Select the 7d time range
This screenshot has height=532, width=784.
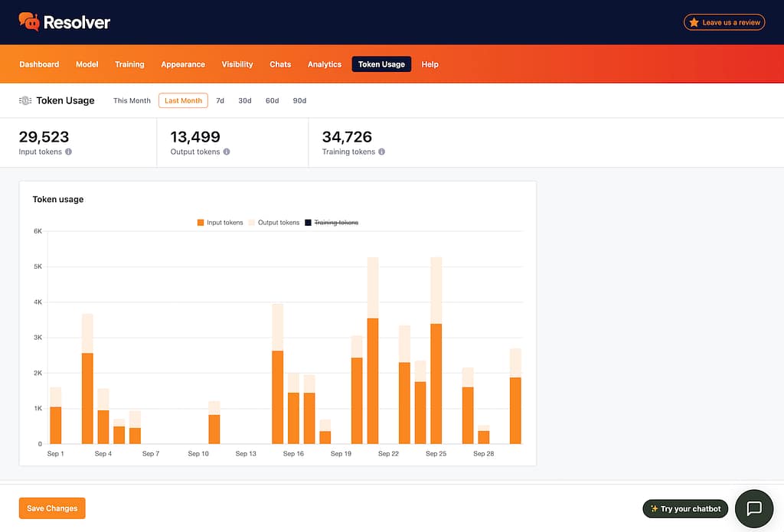tap(220, 100)
